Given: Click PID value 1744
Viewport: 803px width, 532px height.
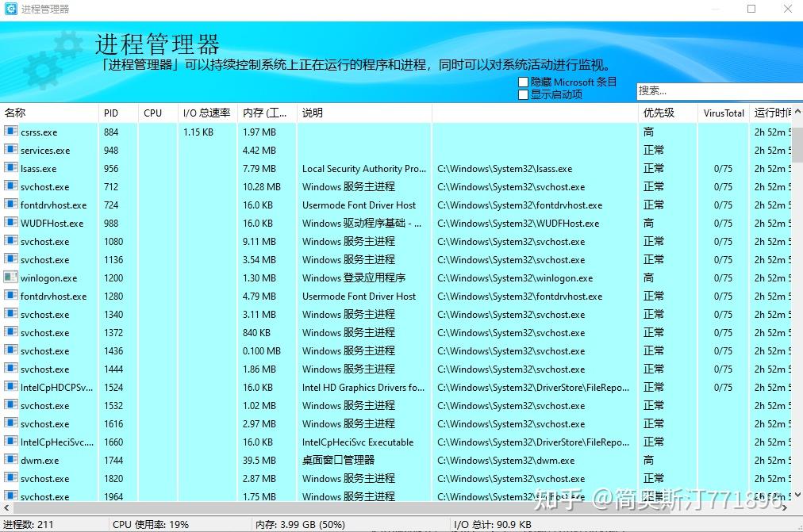Looking at the screenshot, I should pos(113,461).
